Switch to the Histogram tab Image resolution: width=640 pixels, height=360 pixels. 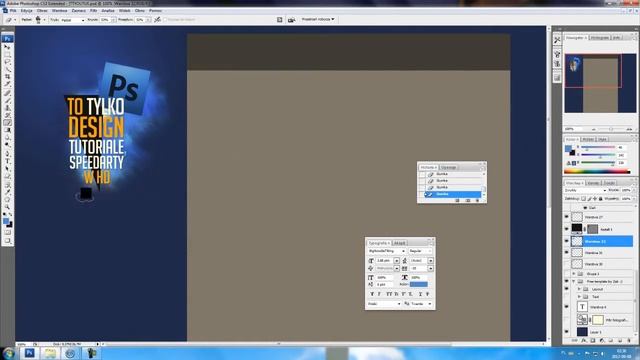[x=600, y=38]
